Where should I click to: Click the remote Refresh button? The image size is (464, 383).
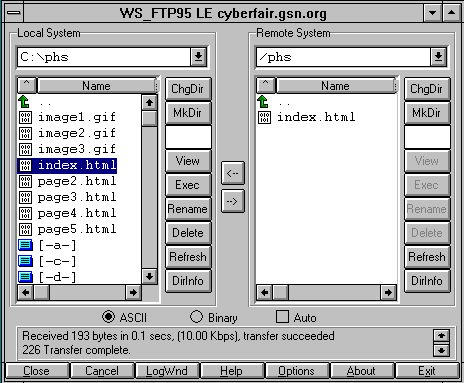tap(427, 257)
